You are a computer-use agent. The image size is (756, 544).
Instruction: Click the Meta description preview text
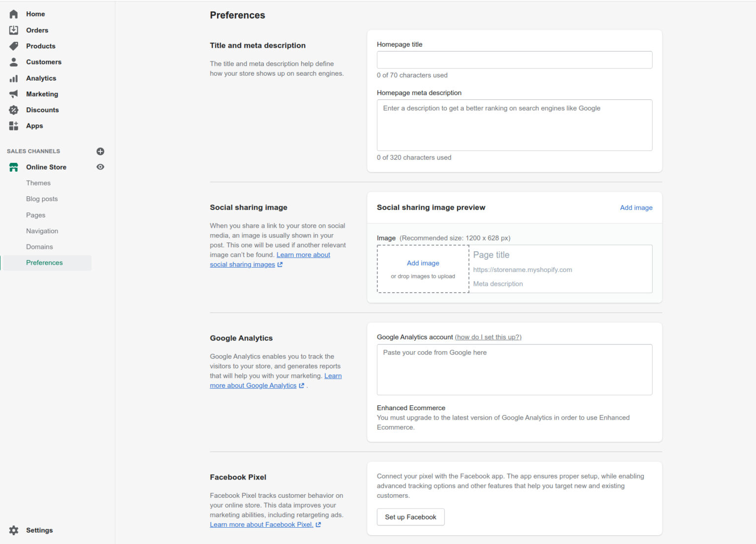[x=498, y=284]
